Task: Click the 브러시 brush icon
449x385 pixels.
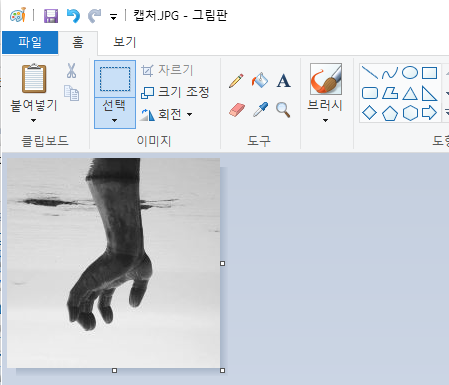Action: (326, 79)
